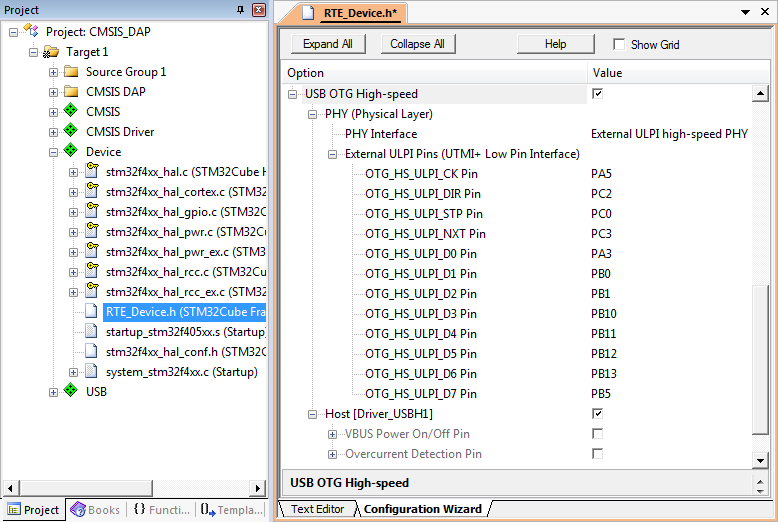Screen dimensions: 778x522
Task: Click the stm32f4xx_hal_pwr_ex.c locked file icon
Action: click(92, 251)
